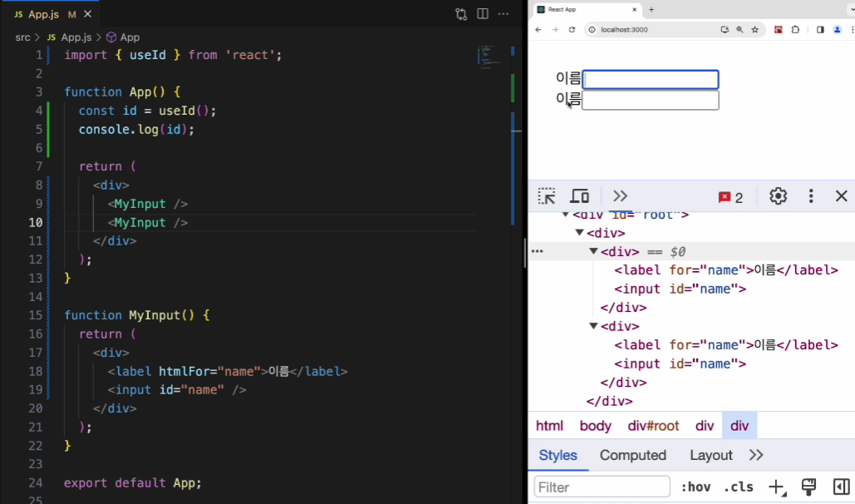Image resolution: width=855 pixels, height=504 pixels.
Task: Split the editor with the split icon
Action: click(x=482, y=13)
